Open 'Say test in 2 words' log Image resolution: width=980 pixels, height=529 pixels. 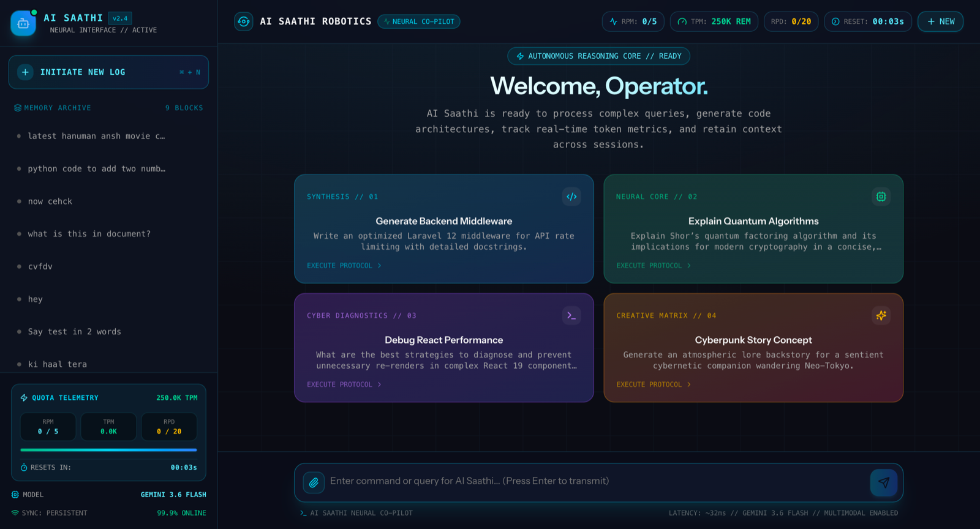pyautogui.click(x=108, y=332)
